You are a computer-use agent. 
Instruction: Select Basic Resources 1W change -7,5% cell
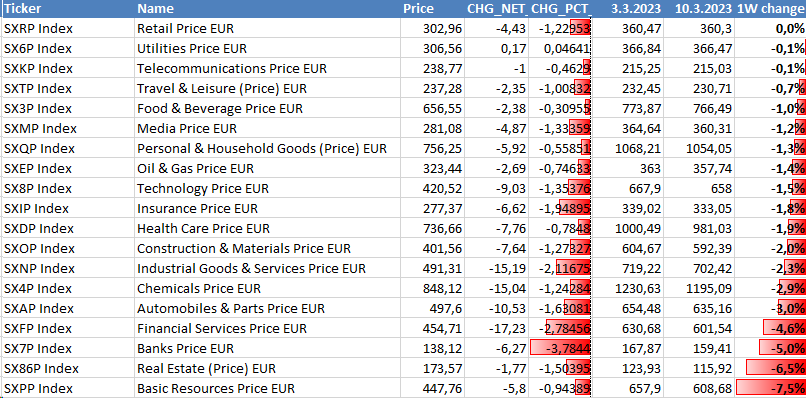click(x=771, y=388)
